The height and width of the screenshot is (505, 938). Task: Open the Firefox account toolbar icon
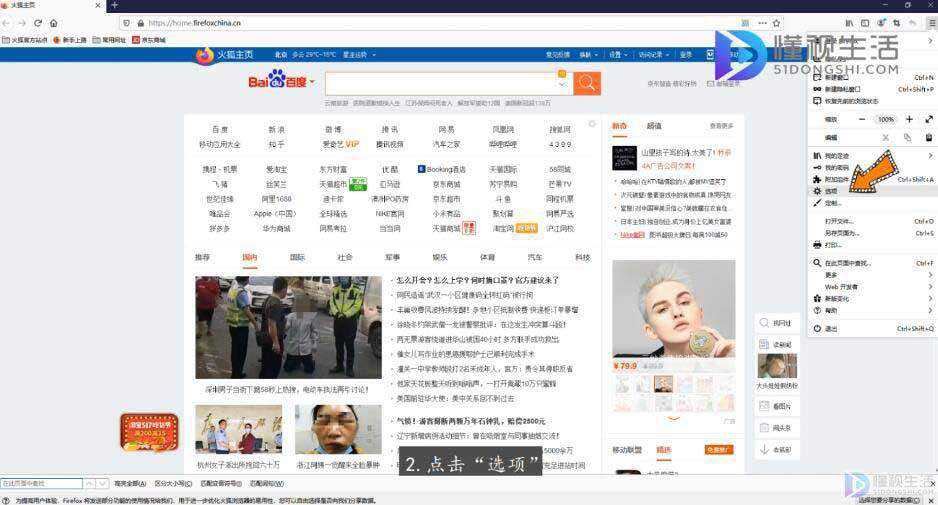pyautogui.click(x=881, y=23)
